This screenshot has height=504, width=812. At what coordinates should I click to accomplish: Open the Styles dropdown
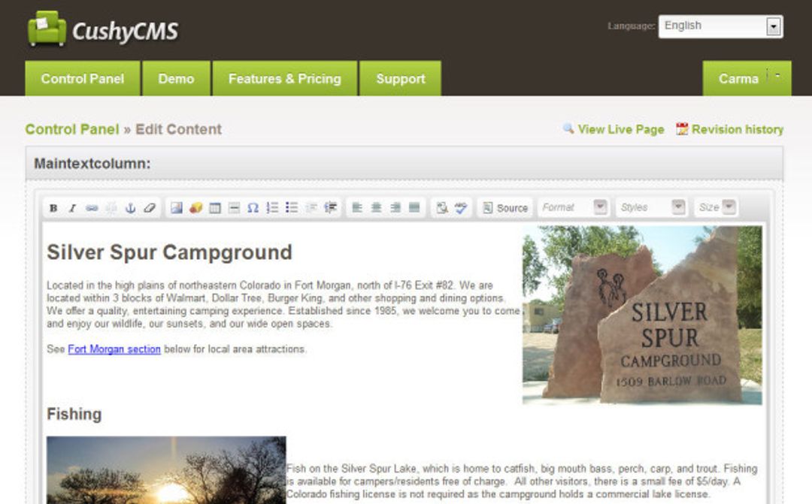648,208
